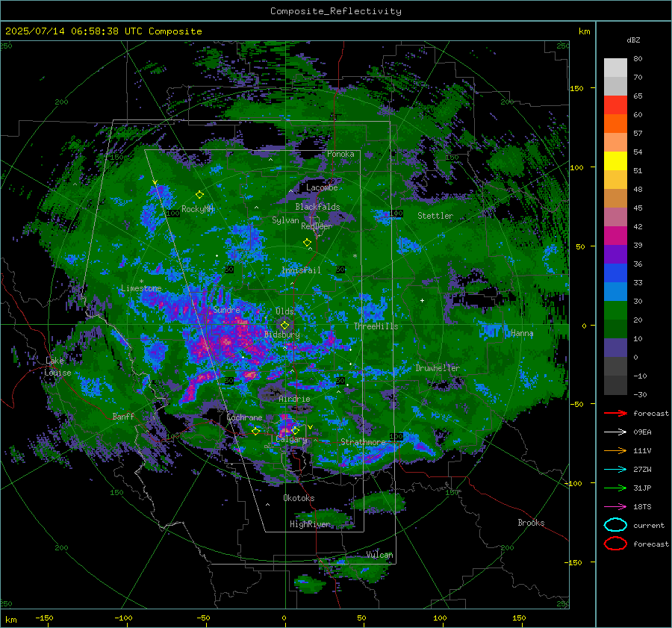Click the Banff town label
Viewport: 672px width, 628px height.
pos(123,416)
